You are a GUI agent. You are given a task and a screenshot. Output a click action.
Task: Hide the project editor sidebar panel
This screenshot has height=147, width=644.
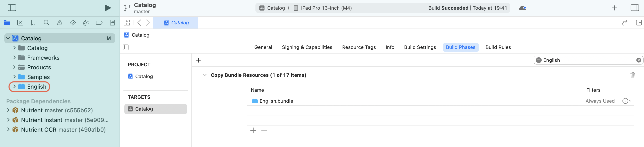pyautogui.click(x=125, y=47)
